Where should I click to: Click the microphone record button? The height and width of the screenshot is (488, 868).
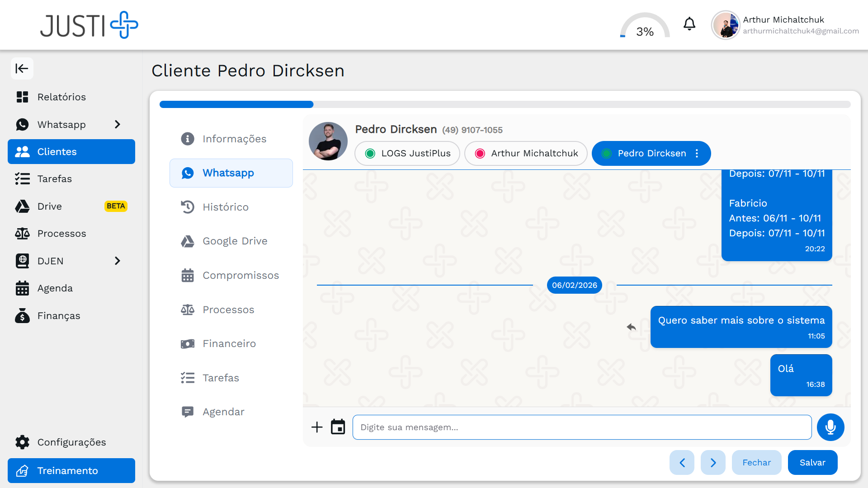pos(830,427)
